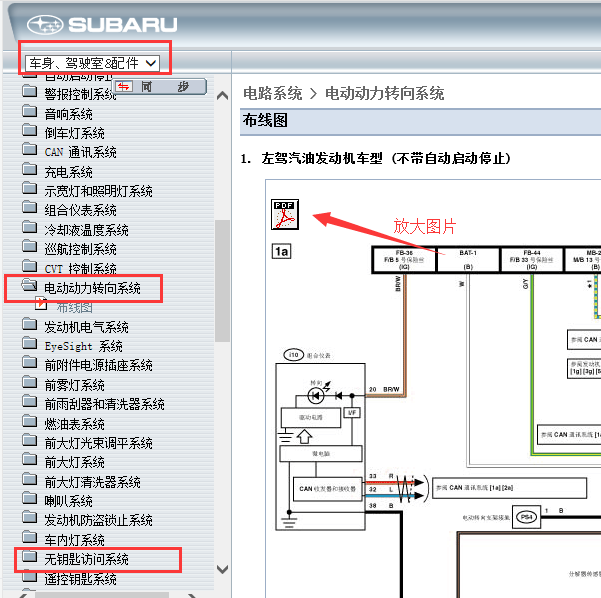Click folder icon beside CAN 通讯系统
Image resolution: width=601 pixels, height=598 pixels.
point(30,150)
